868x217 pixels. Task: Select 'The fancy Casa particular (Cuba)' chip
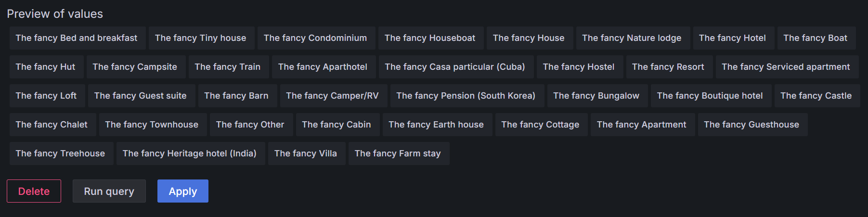pyautogui.click(x=454, y=67)
